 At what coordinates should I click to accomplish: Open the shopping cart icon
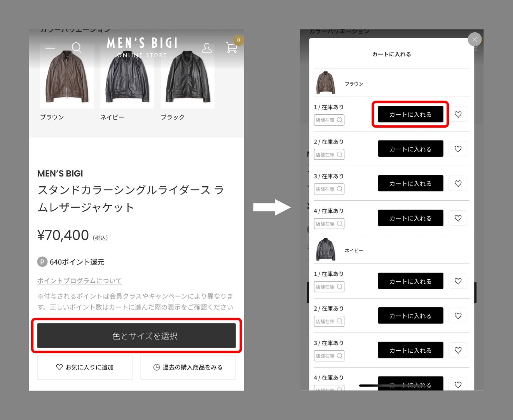click(232, 47)
